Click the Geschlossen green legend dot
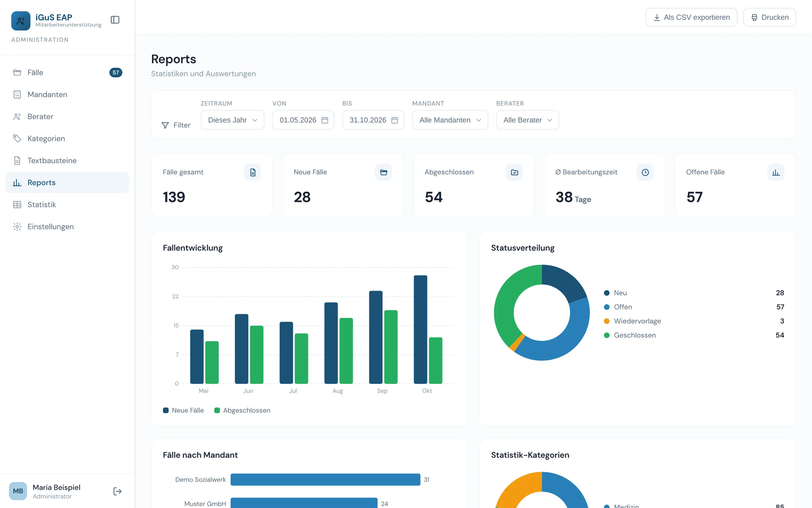Screen dimensions: 812x508 point(607,335)
